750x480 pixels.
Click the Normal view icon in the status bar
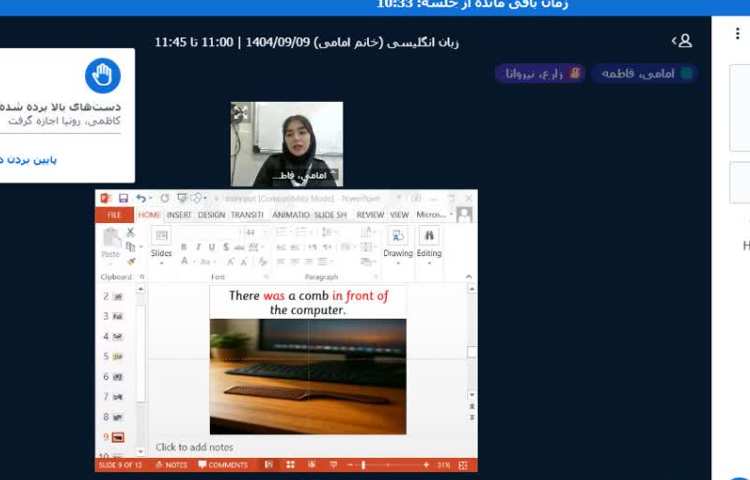click(269, 465)
